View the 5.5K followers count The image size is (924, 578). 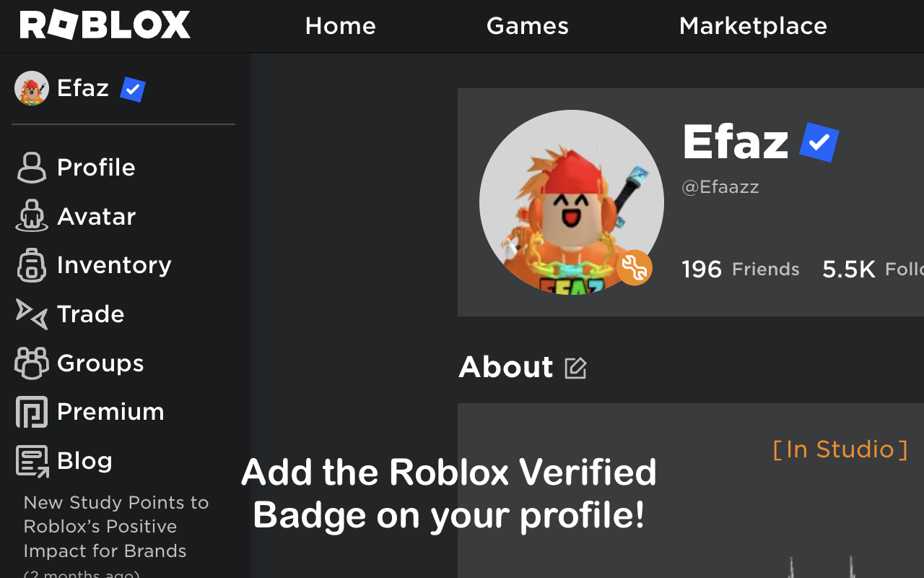click(873, 269)
